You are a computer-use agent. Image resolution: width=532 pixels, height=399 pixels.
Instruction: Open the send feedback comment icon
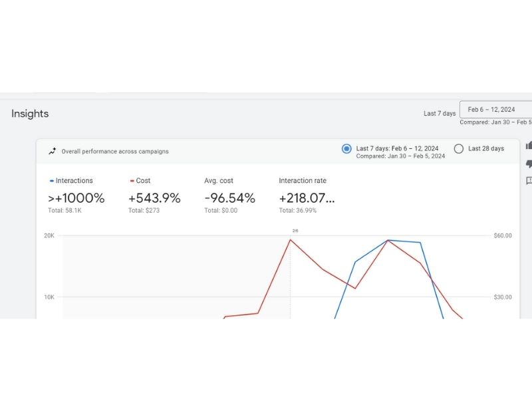[529, 181]
